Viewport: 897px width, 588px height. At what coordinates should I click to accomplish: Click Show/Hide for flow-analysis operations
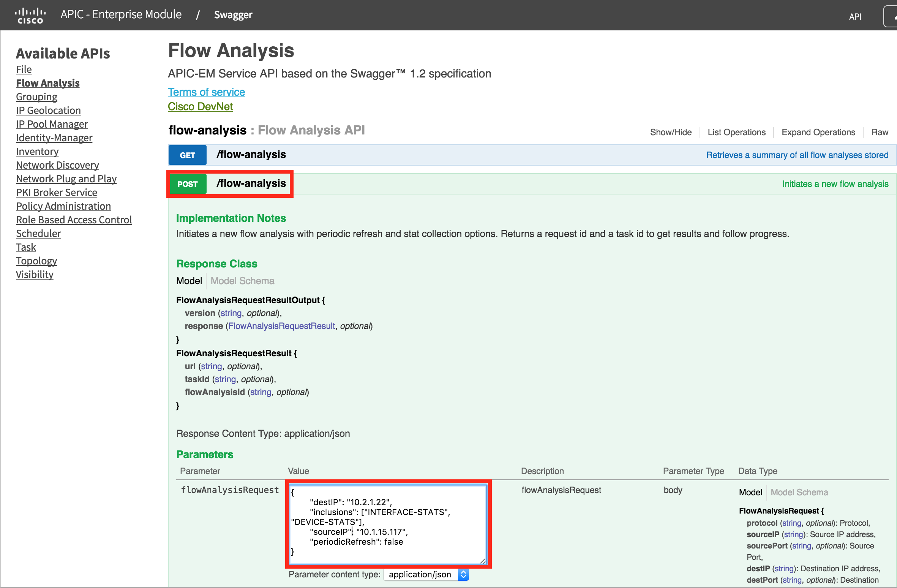coord(671,132)
